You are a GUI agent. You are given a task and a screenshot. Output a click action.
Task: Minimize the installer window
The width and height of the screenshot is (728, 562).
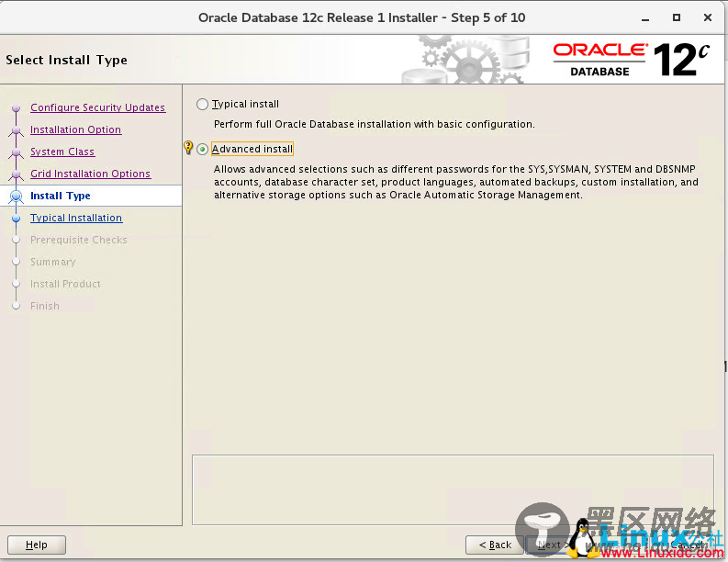pyautogui.click(x=645, y=18)
